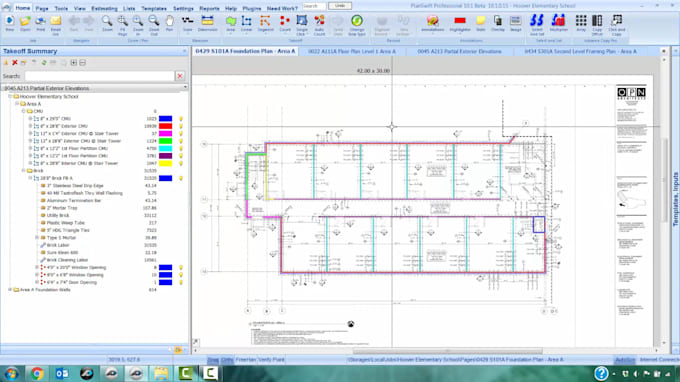Click the yellow Note icon
Image resolution: width=680 pixels, height=382 pixels.
coord(481,21)
